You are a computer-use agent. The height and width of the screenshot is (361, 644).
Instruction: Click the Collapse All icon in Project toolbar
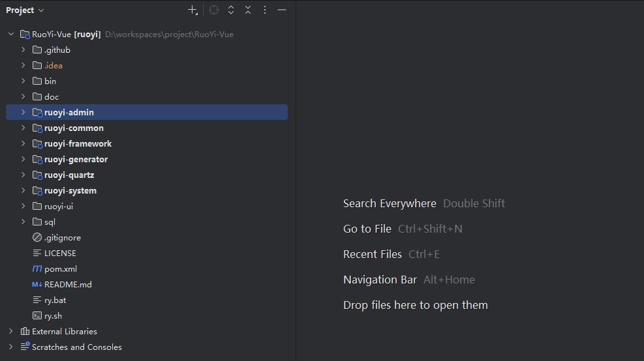[248, 10]
